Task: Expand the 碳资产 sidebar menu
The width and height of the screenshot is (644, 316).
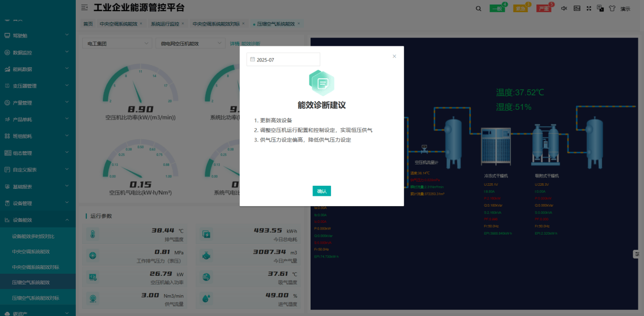Action: [38, 313]
